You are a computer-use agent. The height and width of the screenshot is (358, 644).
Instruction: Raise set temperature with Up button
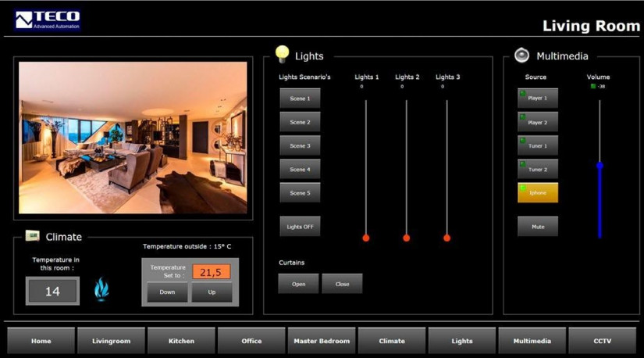click(x=212, y=292)
